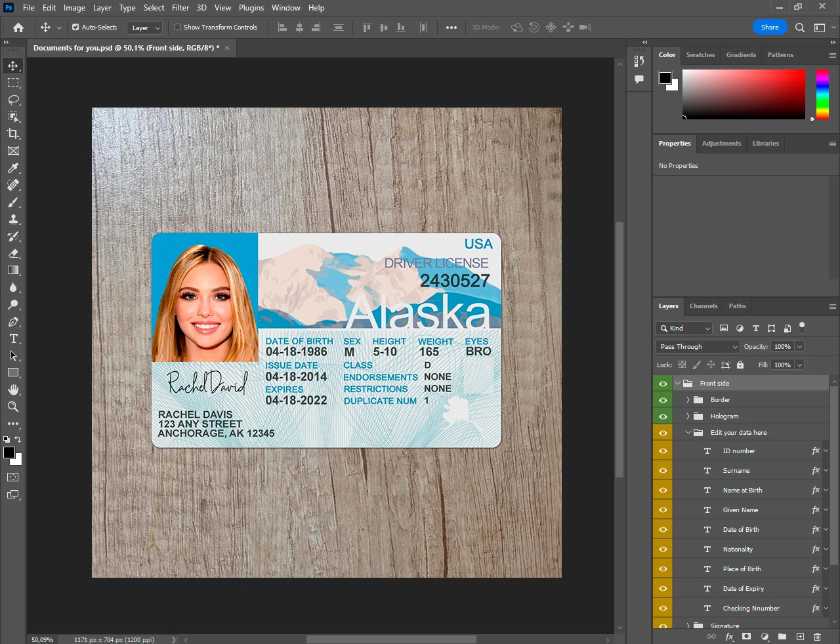This screenshot has height=644, width=840.
Task: Expand the Border layer group
Action: coord(688,400)
